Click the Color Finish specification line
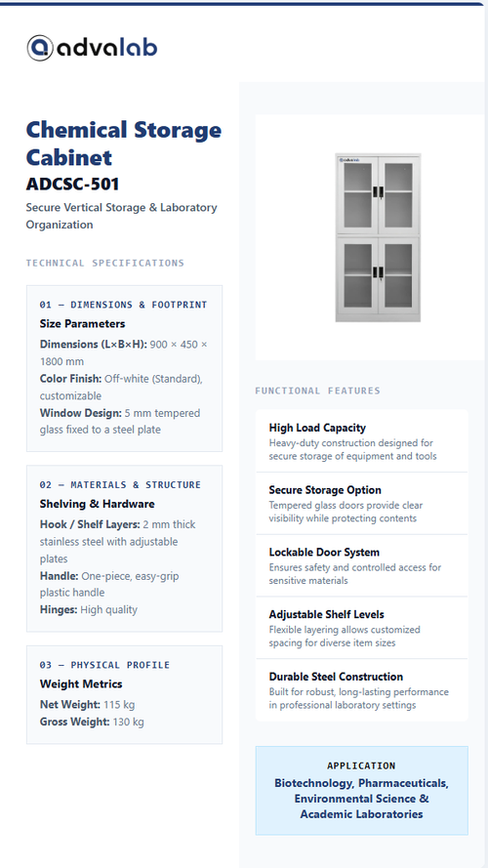Screen dimensions: 488x868 (x=121, y=388)
